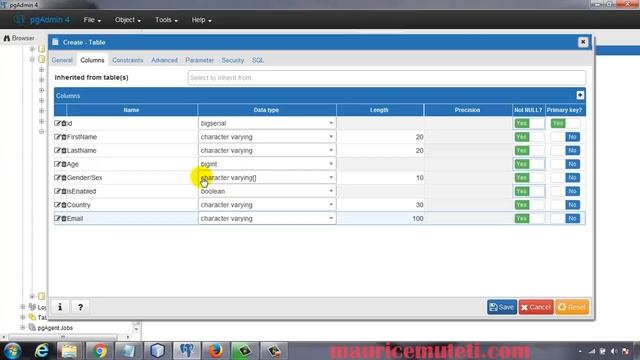Viewport: 640px width, 360px height.
Task: Switch to the Security tab
Action: pyautogui.click(x=233, y=60)
